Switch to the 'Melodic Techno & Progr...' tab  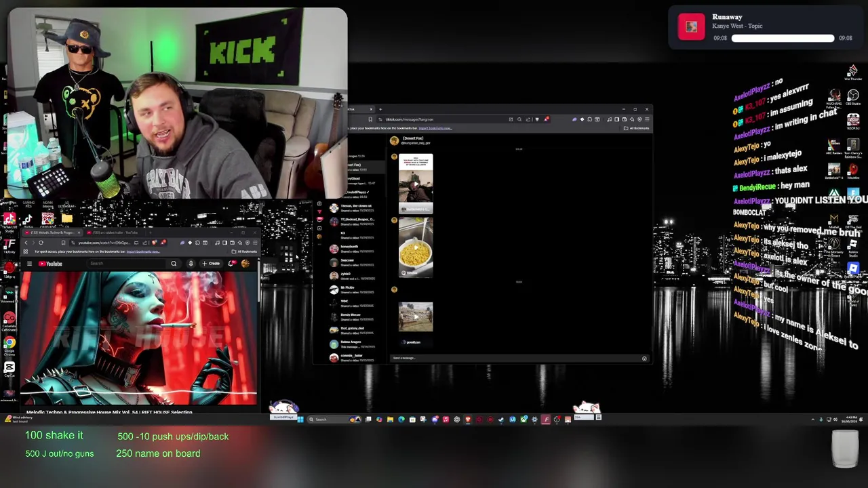(x=52, y=232)
